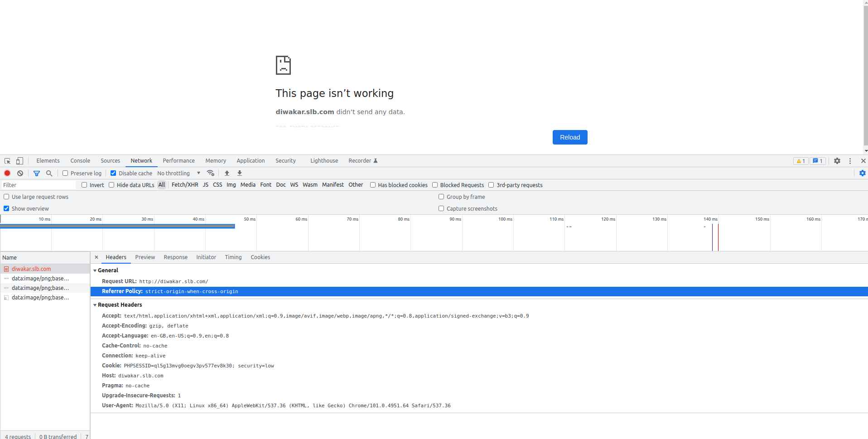Toggle the network filter funnel icon
The image size is (868, 439).
37,173
